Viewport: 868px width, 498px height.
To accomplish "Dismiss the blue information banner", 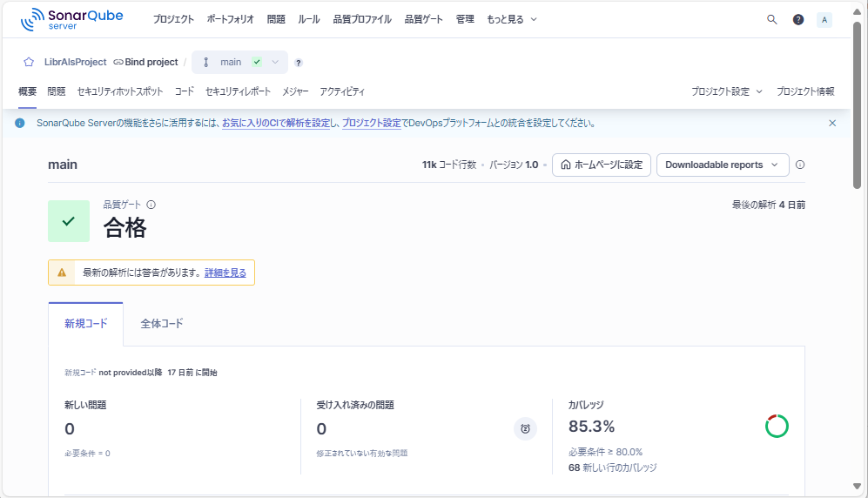I will coord(832,124).
